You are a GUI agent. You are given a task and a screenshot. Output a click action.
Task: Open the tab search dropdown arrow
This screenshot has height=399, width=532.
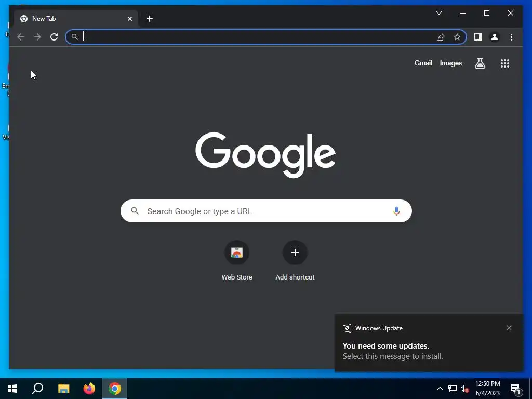click(438, 13)
